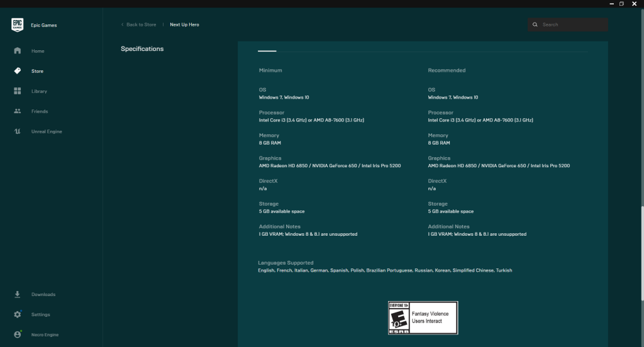This screenshot has width=644, height=347.
Task: Click the Languages Supported label
Action: pos(286,263)
